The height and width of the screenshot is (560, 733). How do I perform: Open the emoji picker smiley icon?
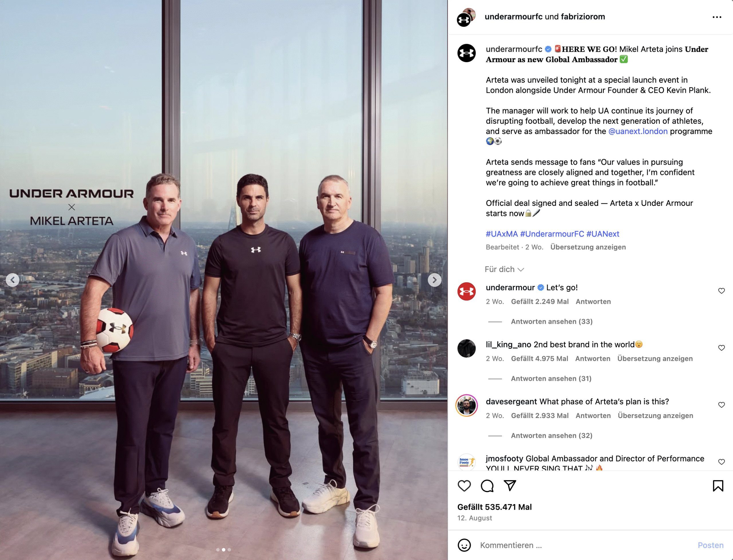(x=464, y=545)
